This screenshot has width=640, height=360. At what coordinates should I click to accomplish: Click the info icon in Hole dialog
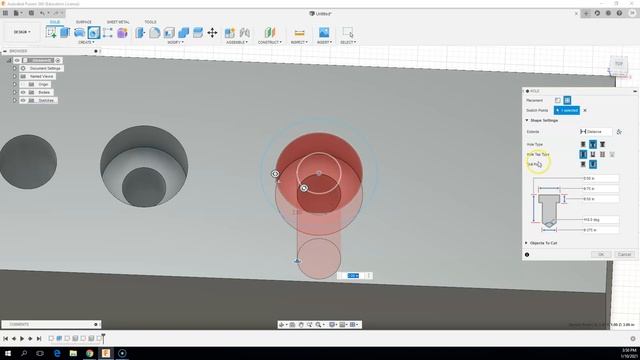pyautogui.click(x=527, y=255)
